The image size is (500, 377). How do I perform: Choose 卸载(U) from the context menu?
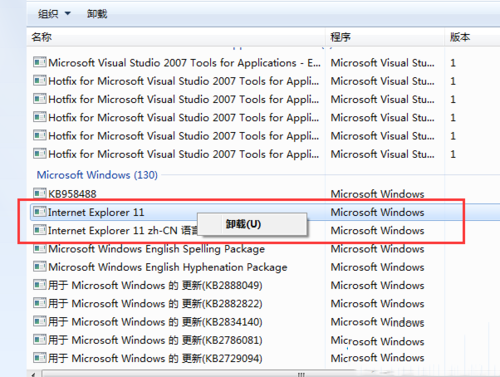(x=243, y=224)
